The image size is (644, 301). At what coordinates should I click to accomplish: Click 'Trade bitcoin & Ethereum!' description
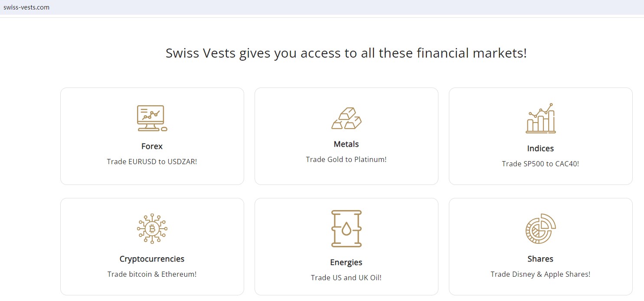pyautogui.click(x=152, y=274)
